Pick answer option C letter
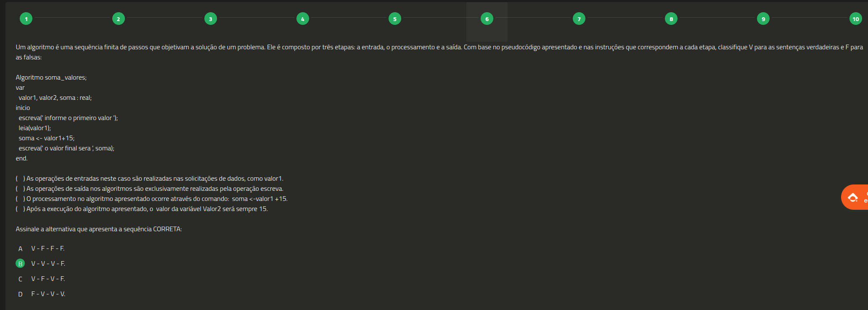868x310 pixels. [20, 279]
